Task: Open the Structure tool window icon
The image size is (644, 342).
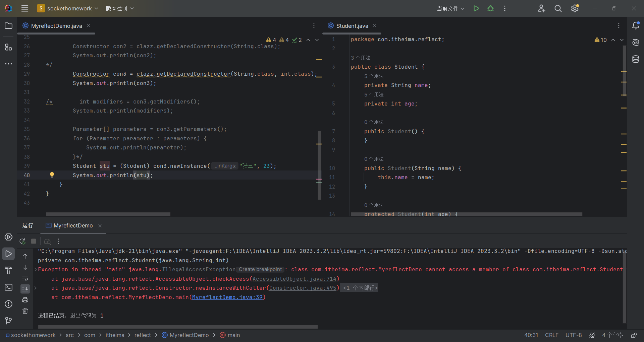Action: point(9,47)
